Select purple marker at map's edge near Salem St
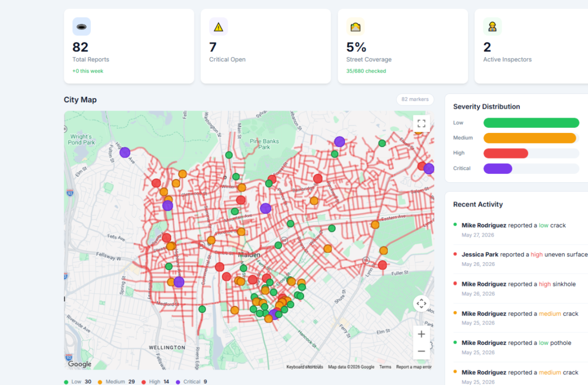 429,169
